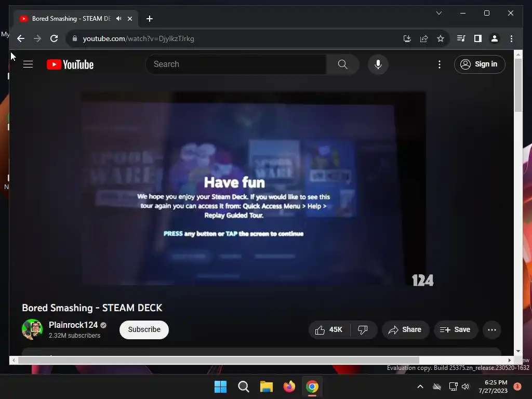Search with your voice microphone
Viewport: 532px width, 399px height.
pyautogui.click(x=378, y=64)
